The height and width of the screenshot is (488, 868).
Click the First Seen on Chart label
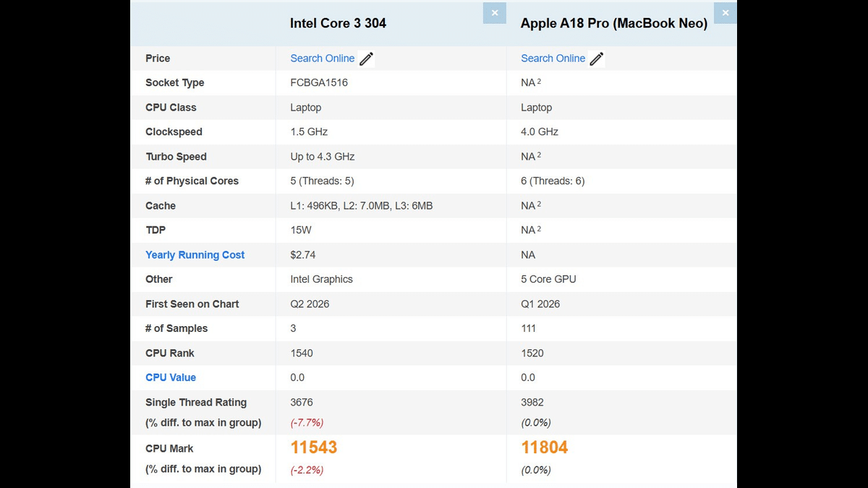(x=192, y=304)
